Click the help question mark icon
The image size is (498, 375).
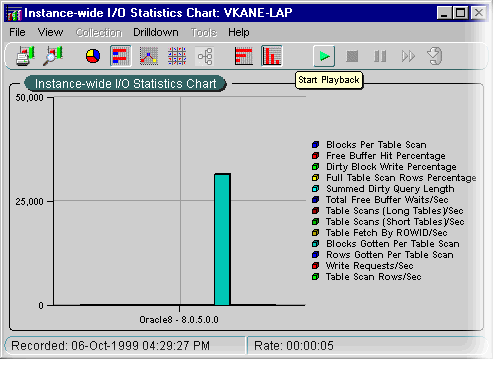435,56
